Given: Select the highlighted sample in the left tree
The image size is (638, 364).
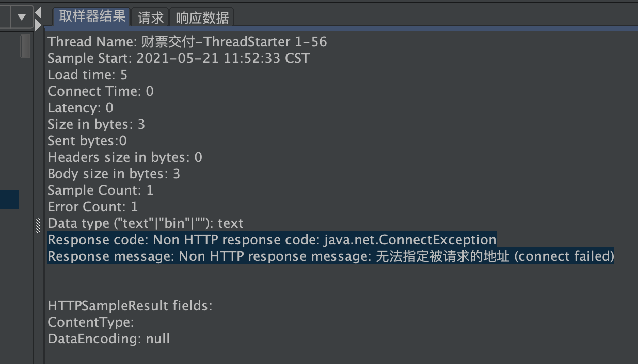Looking at the screenshot, I should pos(9,200).
